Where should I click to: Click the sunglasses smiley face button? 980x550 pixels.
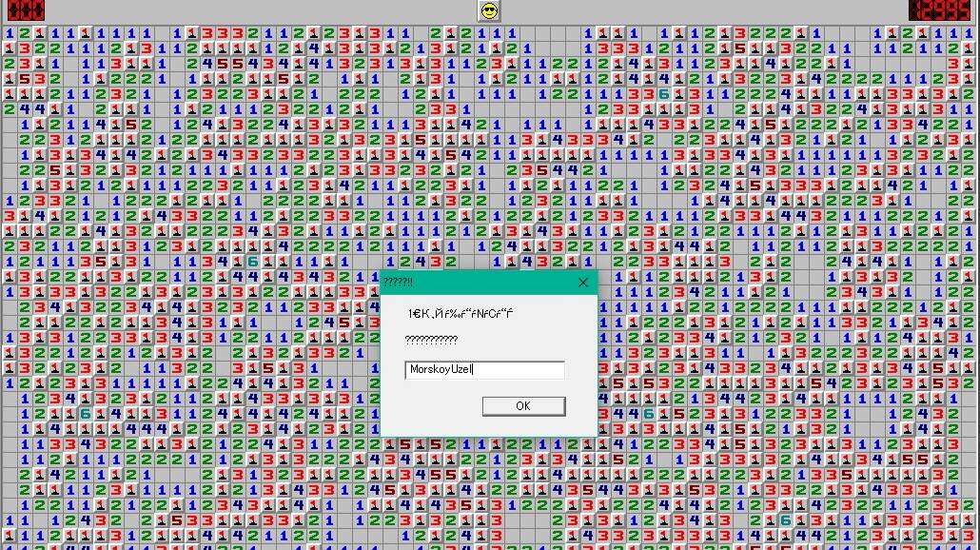(x=489, y=10)
